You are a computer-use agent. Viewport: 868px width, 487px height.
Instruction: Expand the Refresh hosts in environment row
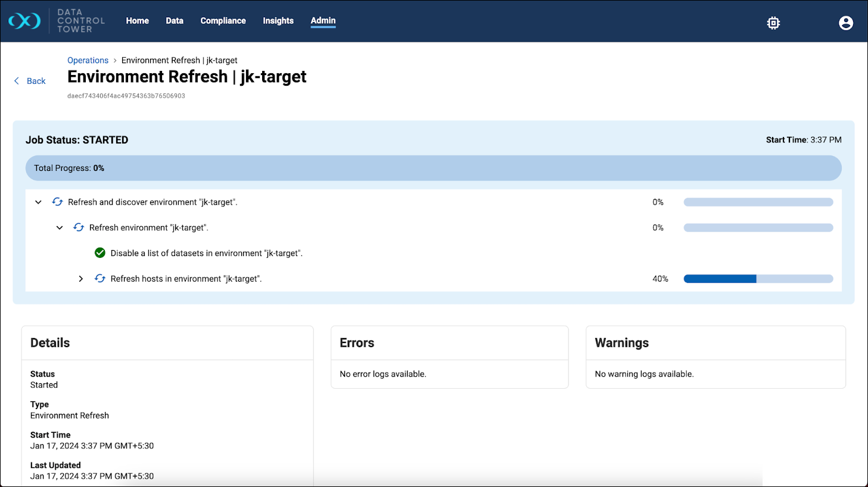[x=81, y=279]
